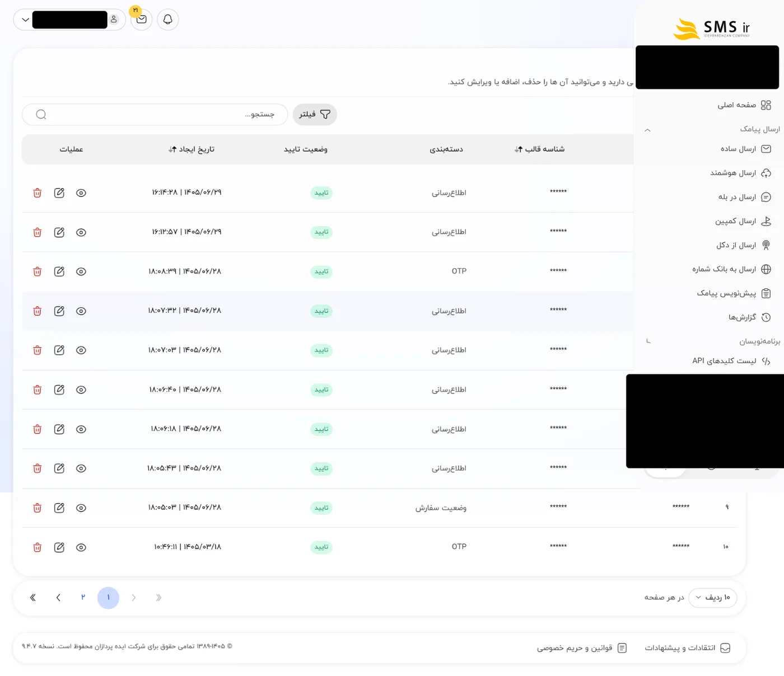Go to page ۲ of results
The image size is (784, 676).
[x=83, y=598]
